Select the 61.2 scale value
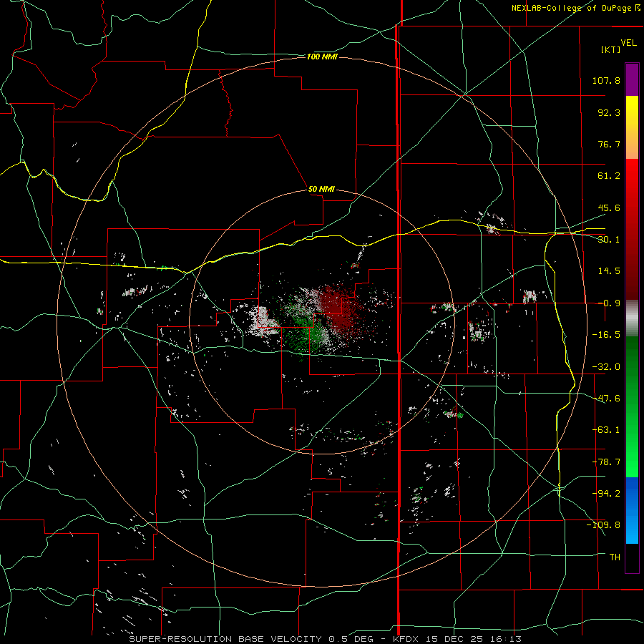The image size is (644, 644). pyautogui.click(x=609, y=176)
